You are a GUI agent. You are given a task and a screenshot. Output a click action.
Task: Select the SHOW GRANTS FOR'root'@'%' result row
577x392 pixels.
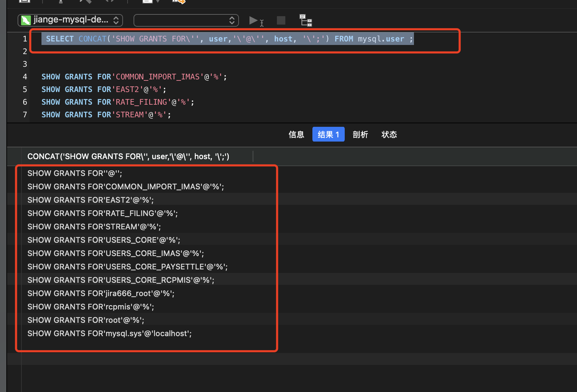pos(86,320)
